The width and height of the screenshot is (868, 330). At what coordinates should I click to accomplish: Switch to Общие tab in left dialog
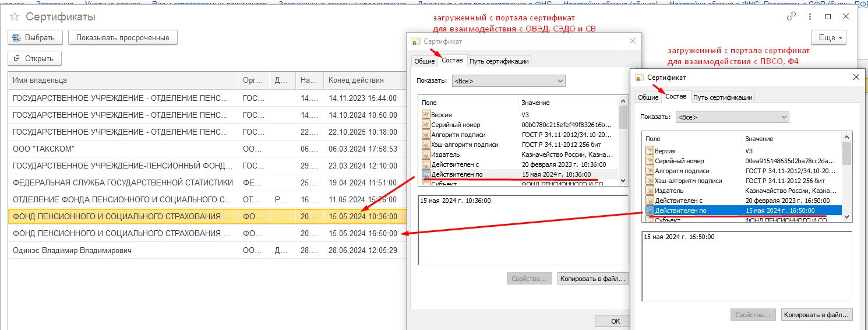424,61
